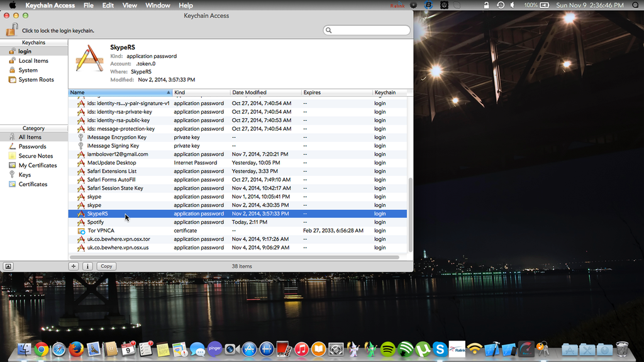The width and height of the screenshot is (644, 362).
Task: Click the Time Machine menu bar icon
Action: click(x=500, y=5)
